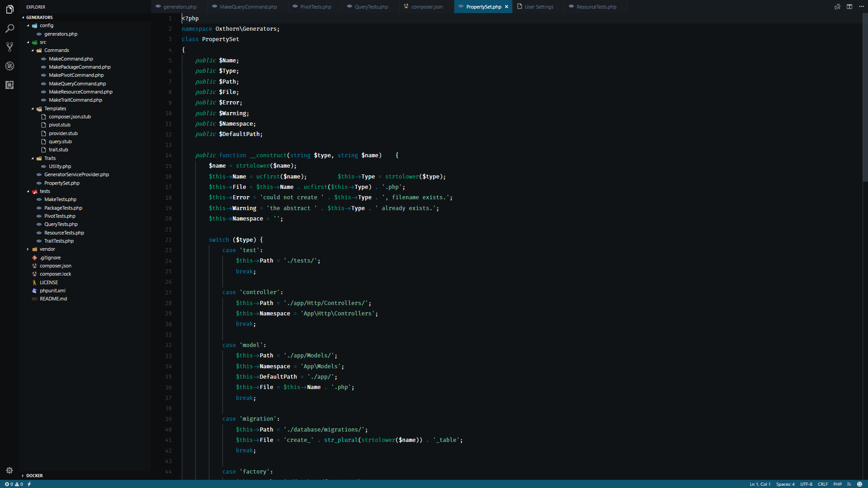Open the Debug view icon
This screenshot has width=868, height=488.
(9, 66)
